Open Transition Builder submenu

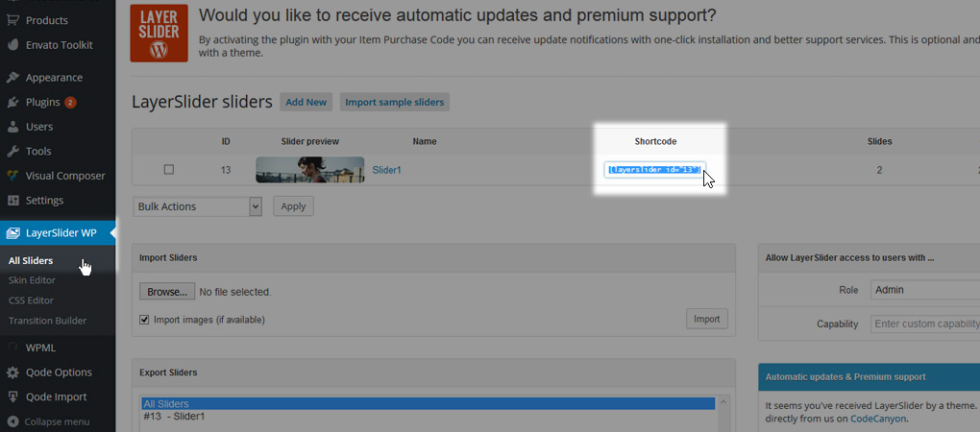click(x=47, y=321)
